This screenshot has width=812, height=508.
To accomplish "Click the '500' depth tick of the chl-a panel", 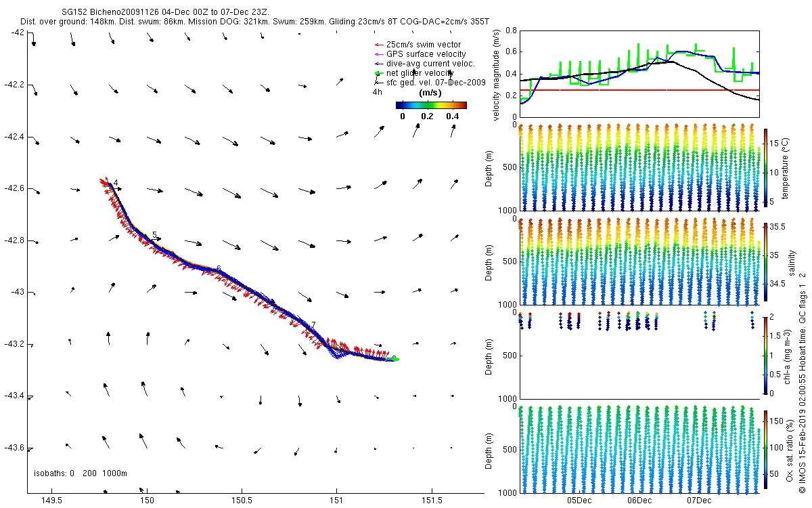I will pos(510,355).
